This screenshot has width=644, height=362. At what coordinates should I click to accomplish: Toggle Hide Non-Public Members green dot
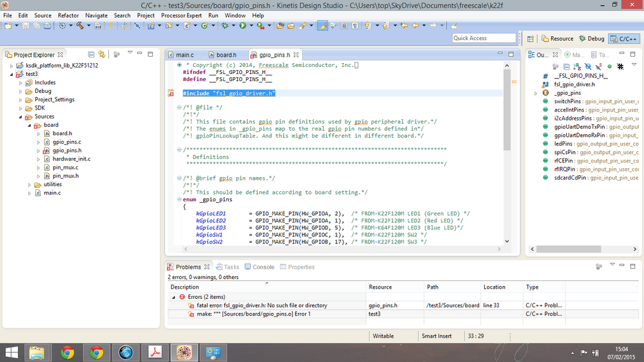(609, 66)
